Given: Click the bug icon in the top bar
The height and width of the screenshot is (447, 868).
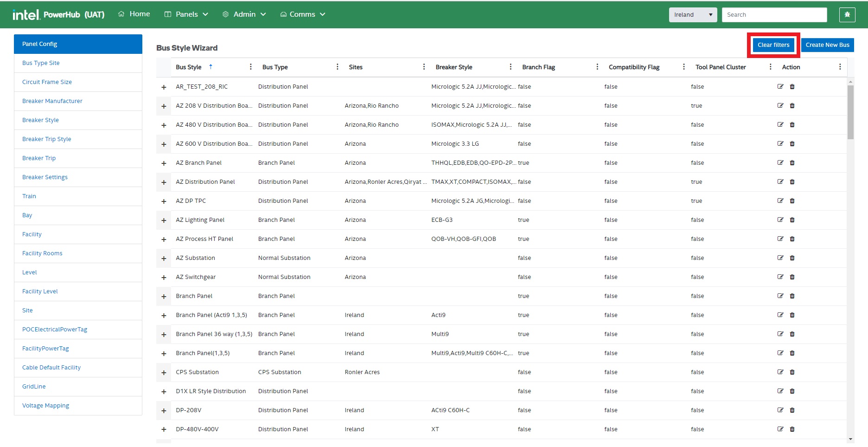Looking at the screenshot, I should pos(847,15).
